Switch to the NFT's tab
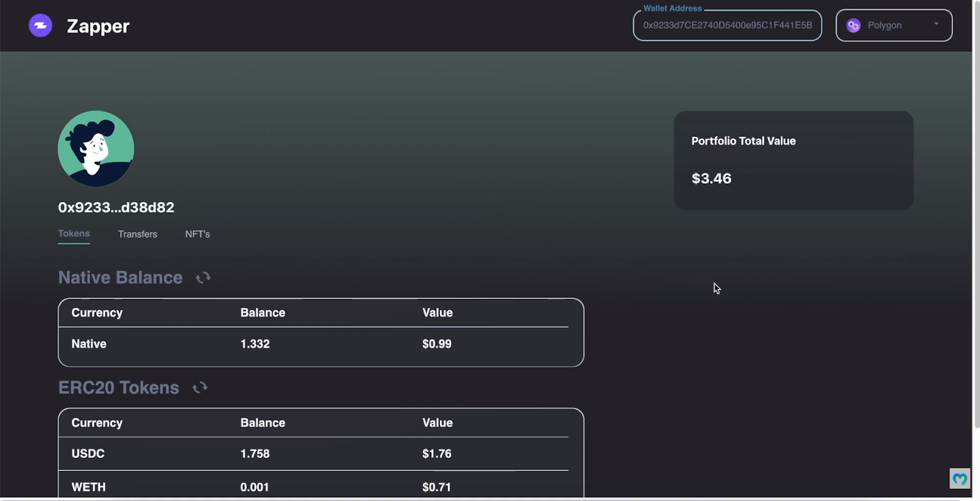Viewport: 980px width, 501px height. click(x=198, y=234)
